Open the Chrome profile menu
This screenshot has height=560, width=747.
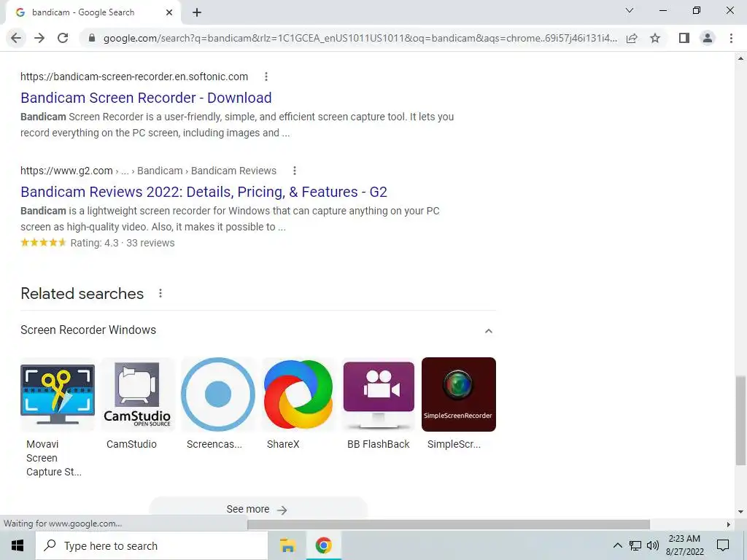(708, 38)
